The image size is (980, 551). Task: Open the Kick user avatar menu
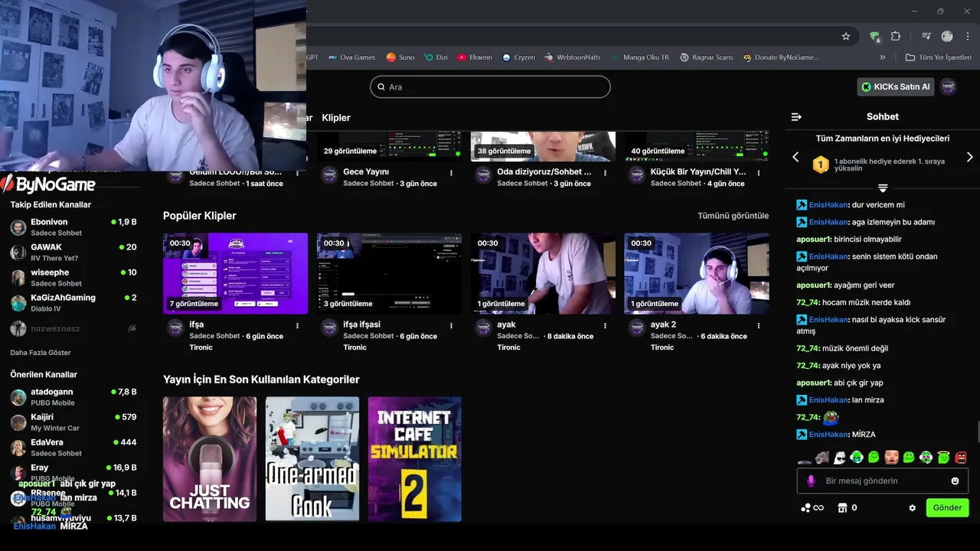coord(949,86)
